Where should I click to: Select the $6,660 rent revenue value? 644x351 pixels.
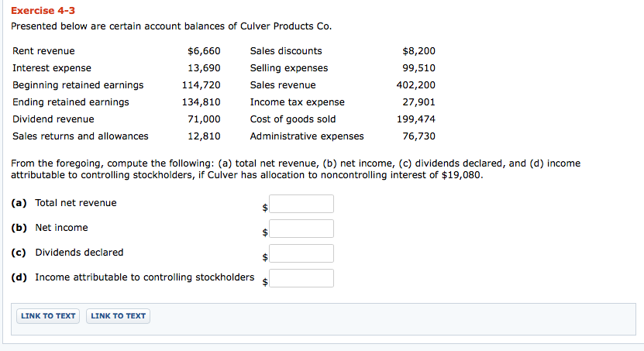204,51
